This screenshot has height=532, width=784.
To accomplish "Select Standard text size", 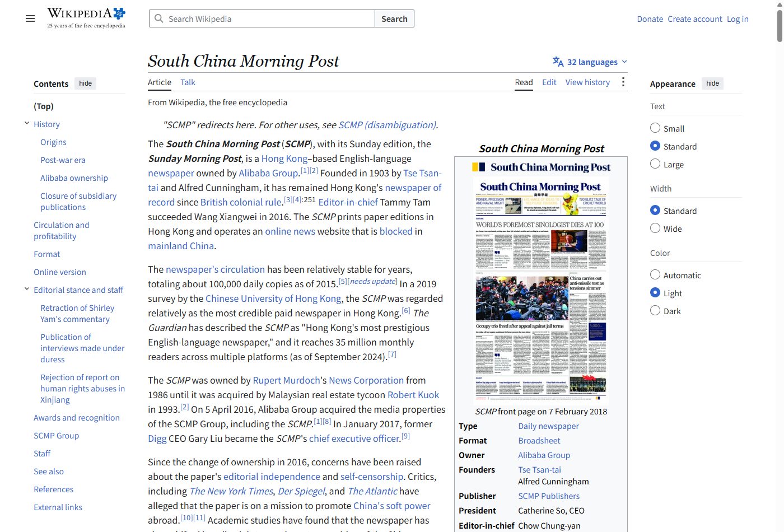I will pyautogui.click(x=655, y=146).
